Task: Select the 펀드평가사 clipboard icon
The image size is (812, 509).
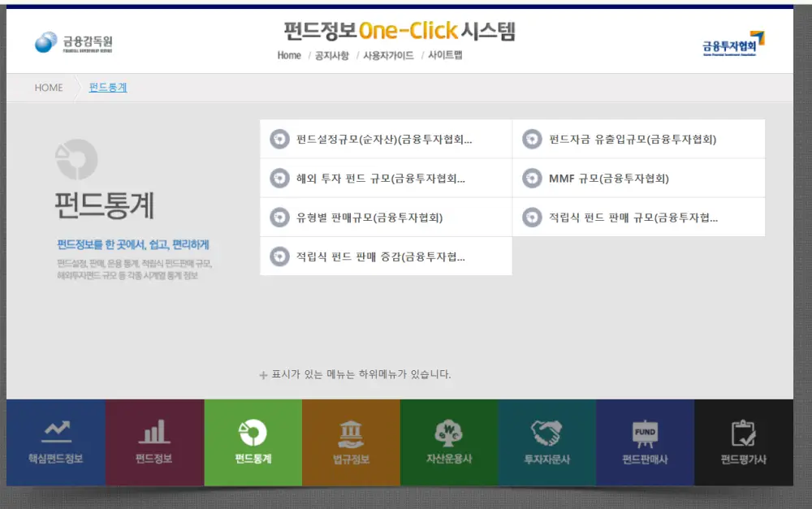Action: (x=743, y=432)
